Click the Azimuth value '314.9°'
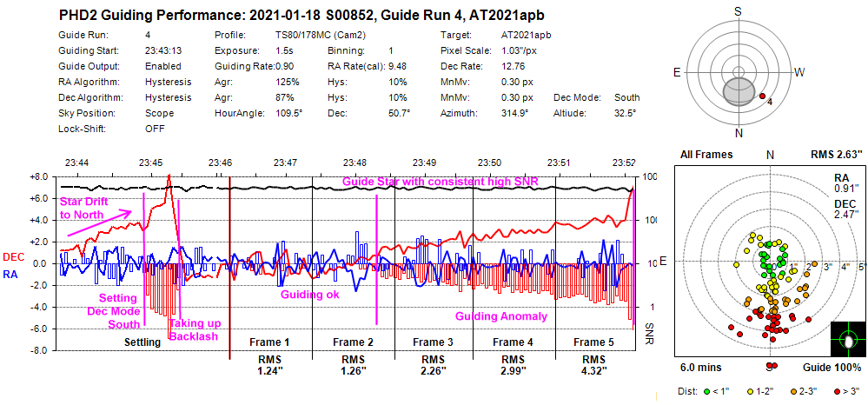This screenshot has height=405, width=868. click(x=515, y=113)
